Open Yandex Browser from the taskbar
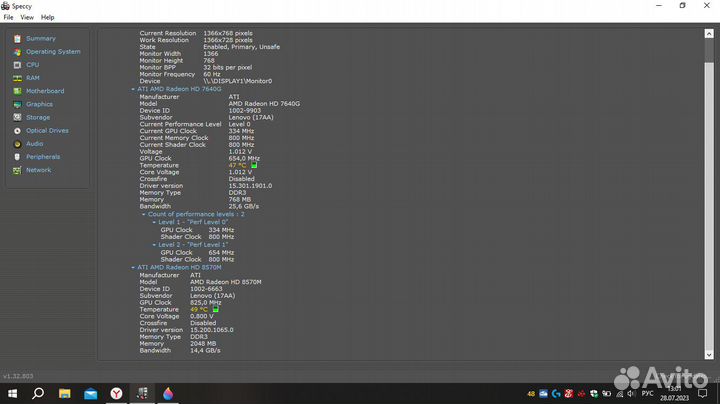720x404 pixels. coord(117,393)
